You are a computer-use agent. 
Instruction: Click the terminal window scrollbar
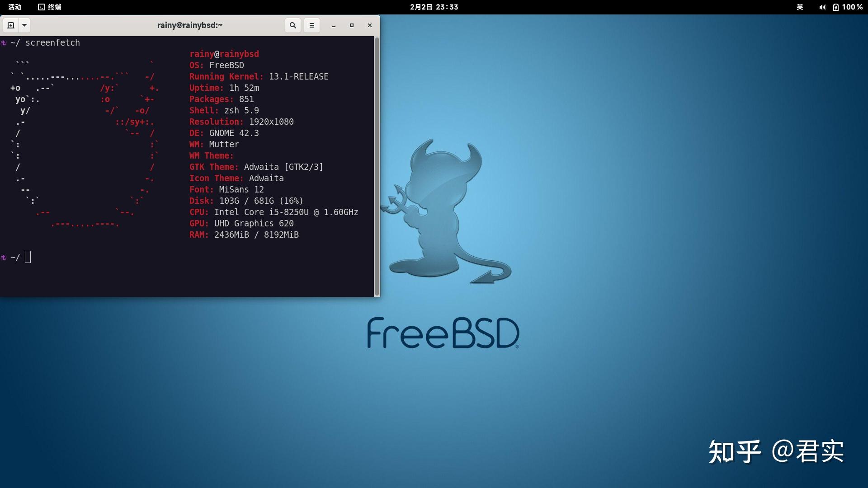377,167
